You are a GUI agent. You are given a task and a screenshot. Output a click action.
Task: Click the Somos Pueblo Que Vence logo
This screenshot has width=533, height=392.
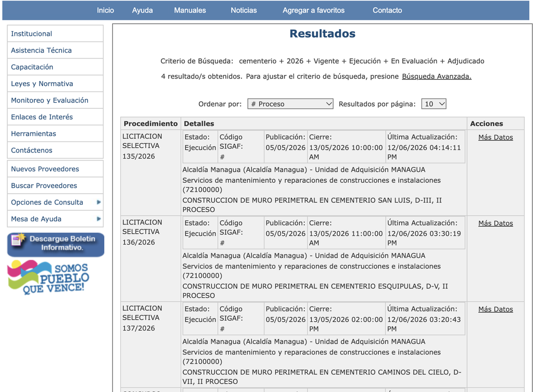point(48,277)
